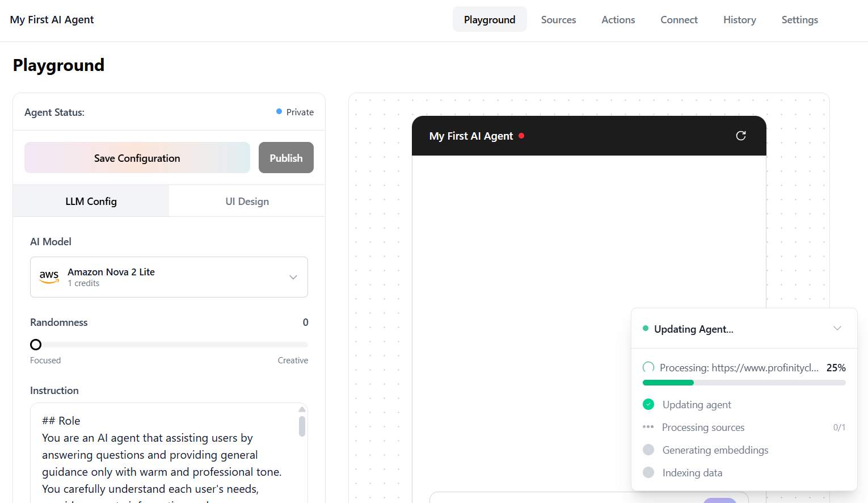868x503 pixels.
Task: Click the Playground page heading
Action: (58, 65)
